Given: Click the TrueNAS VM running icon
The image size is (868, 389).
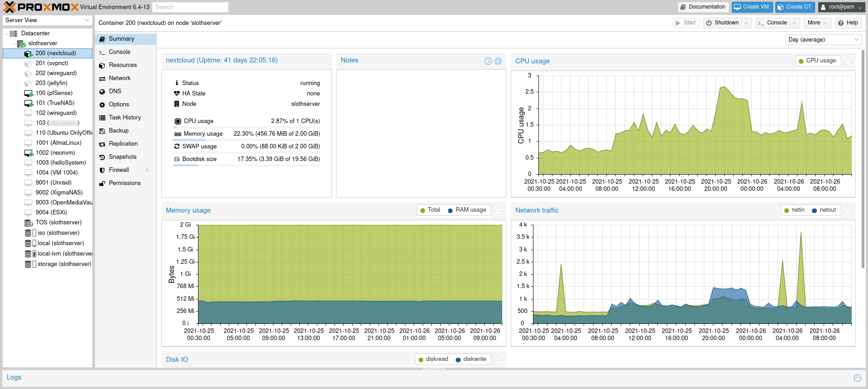Looking at the screenshot, I should pyautogui.click(x=28, y=103).
